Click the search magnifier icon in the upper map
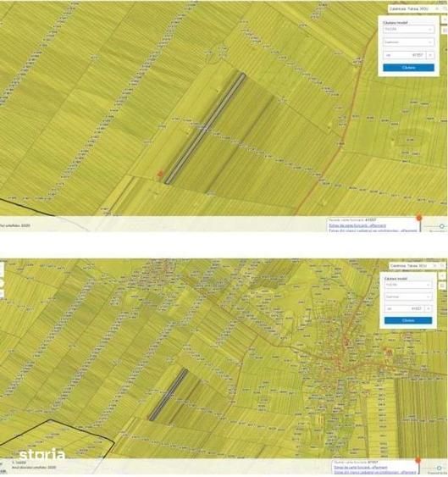Screen dimensions: 448x477 point(445,8)
